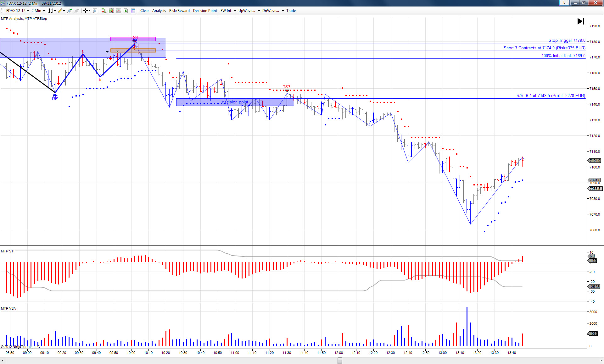
Task: Open the UpWave menu
Action: [x=247, y=11]
